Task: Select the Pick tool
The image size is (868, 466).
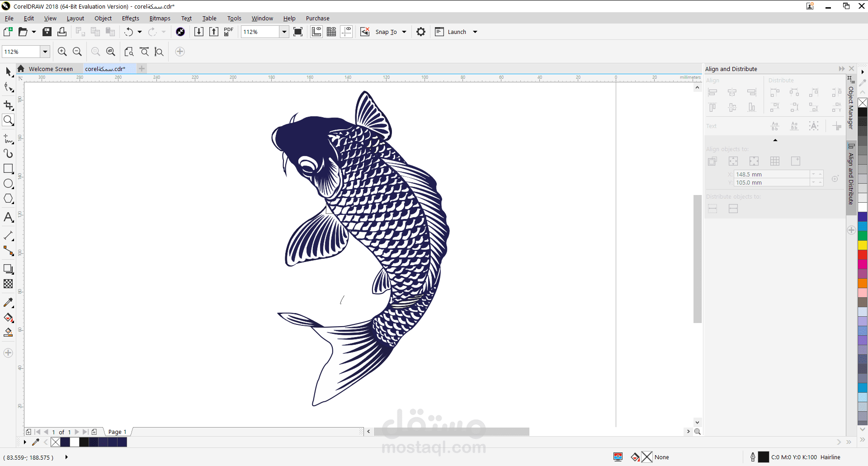Action: click(x=8, y=71)
